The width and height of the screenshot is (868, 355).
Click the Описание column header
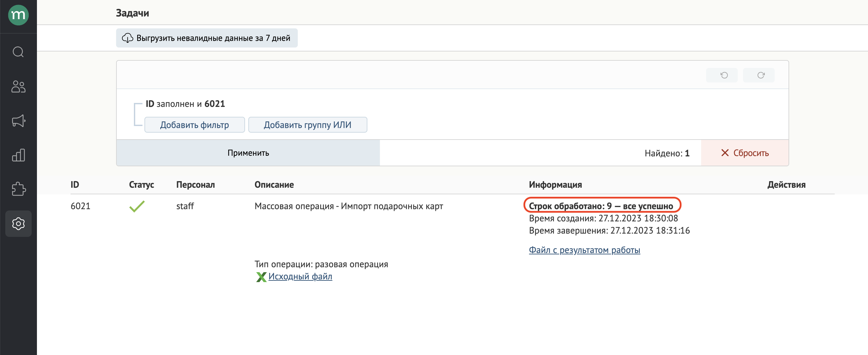point(274,185)
